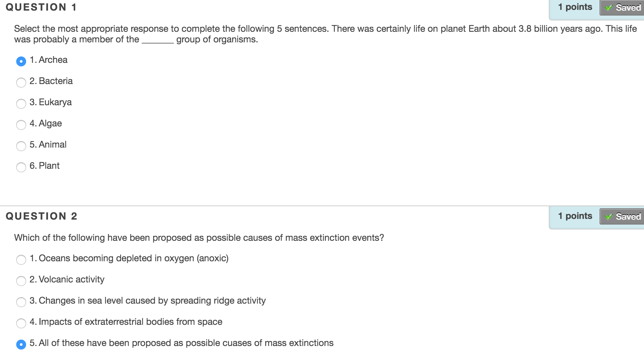The image size is (644, 358).
Task: Click the green checkmark on Question 2
Action: [609, 216]
